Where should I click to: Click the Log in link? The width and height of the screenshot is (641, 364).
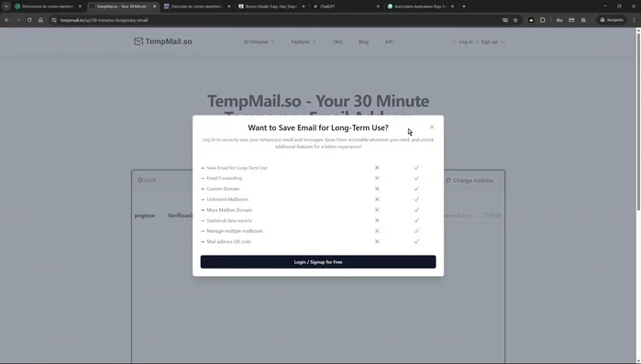(466, 41)
